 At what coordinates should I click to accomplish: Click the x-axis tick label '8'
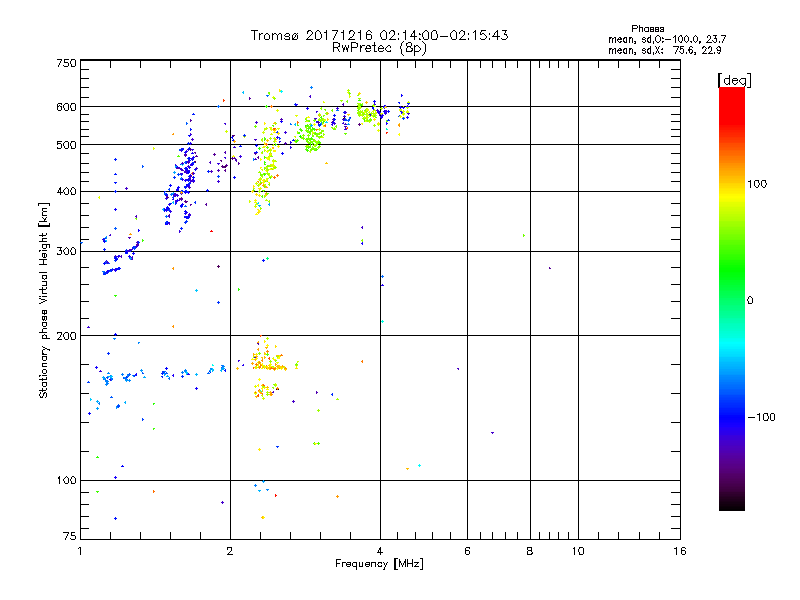pos(530,551)
